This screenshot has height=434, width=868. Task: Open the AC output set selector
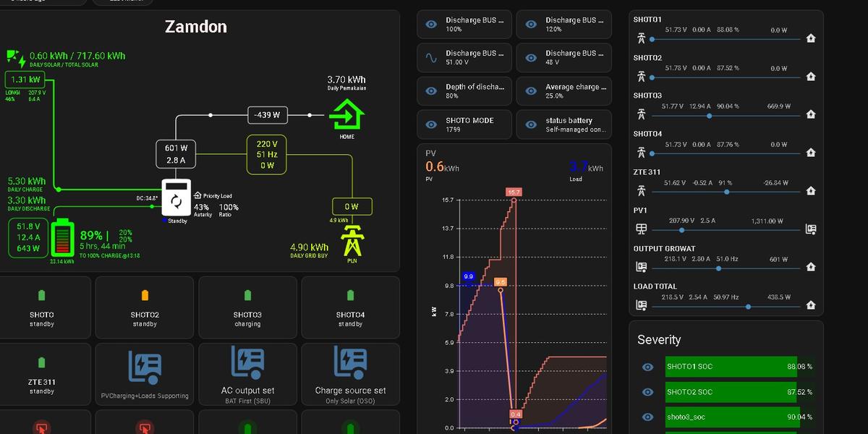coord(247,375)
